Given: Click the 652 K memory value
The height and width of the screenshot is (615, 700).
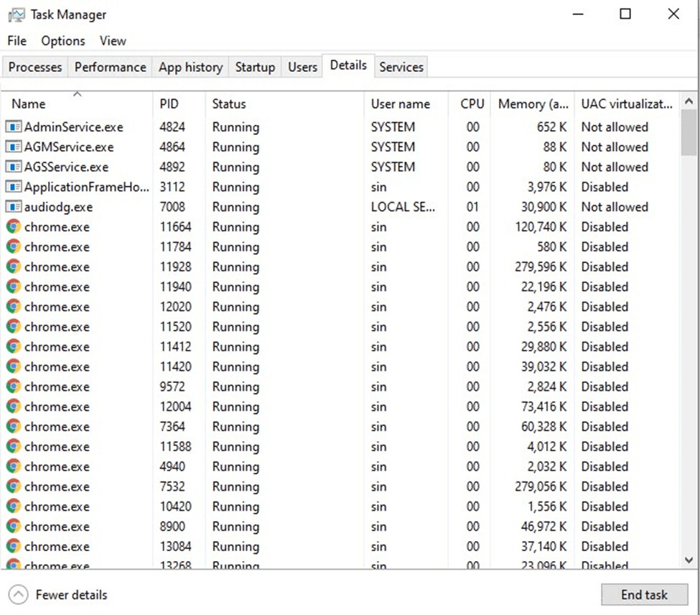Looking at the screenshot, I should 552,127.
